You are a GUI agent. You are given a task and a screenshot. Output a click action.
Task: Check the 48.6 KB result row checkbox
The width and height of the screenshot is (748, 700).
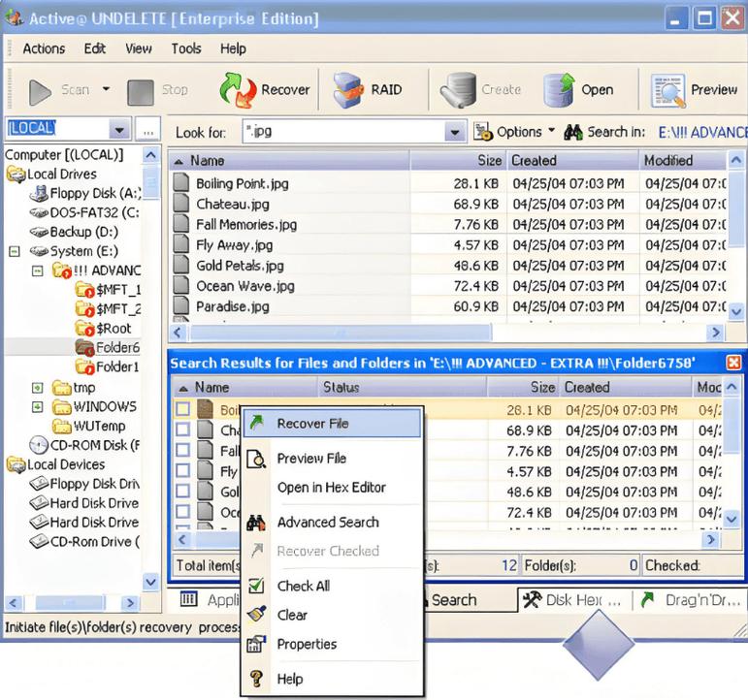click(182, 492)
